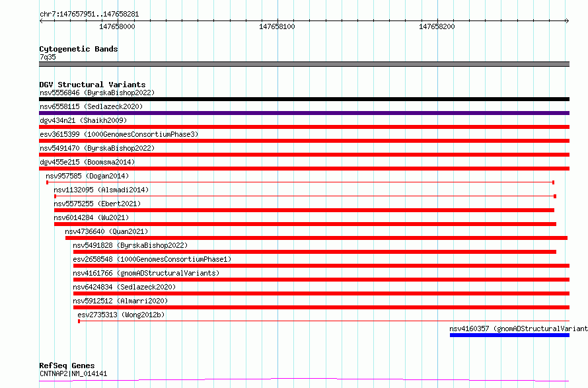Select the red bar under esv3615399
Image resolution: width=588 pixels, height=388 pixels.
coord(304,141)
